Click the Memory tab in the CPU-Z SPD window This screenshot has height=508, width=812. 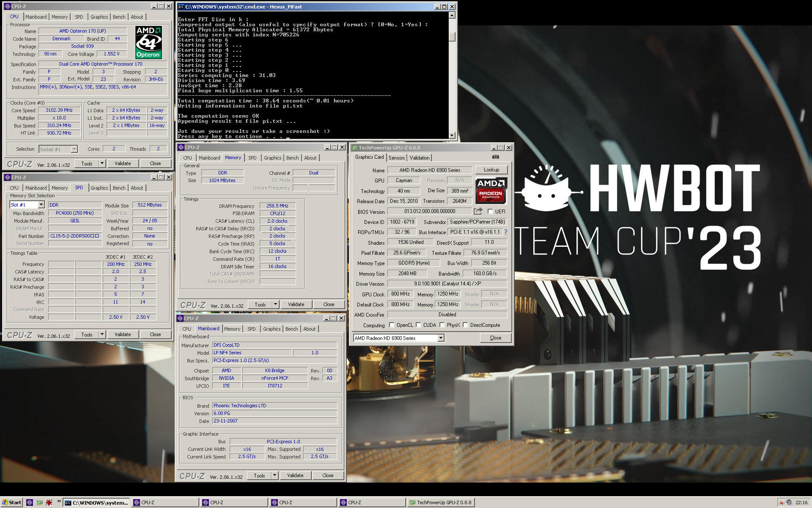click(60, 188)
